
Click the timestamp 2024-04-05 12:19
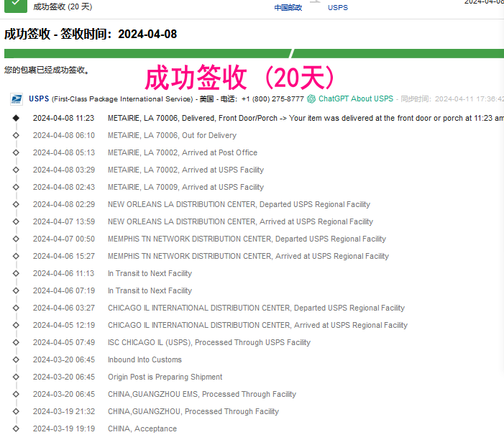64,325
